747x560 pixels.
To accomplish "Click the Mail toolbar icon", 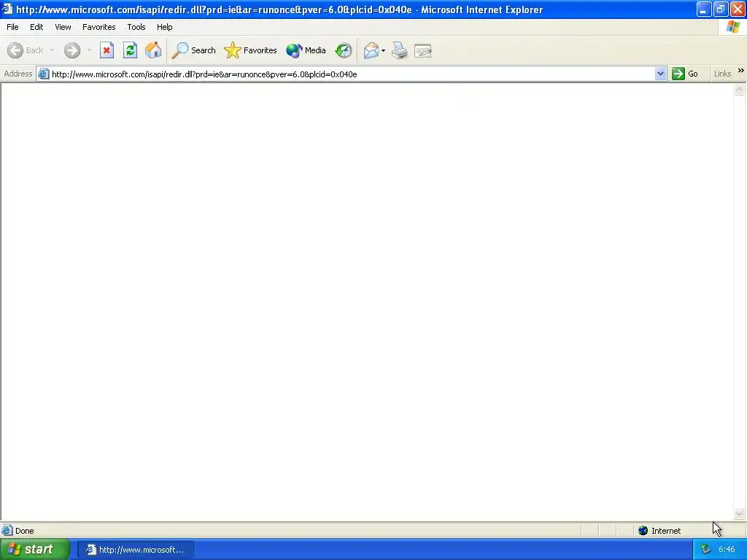I will [x=371, y=50].
